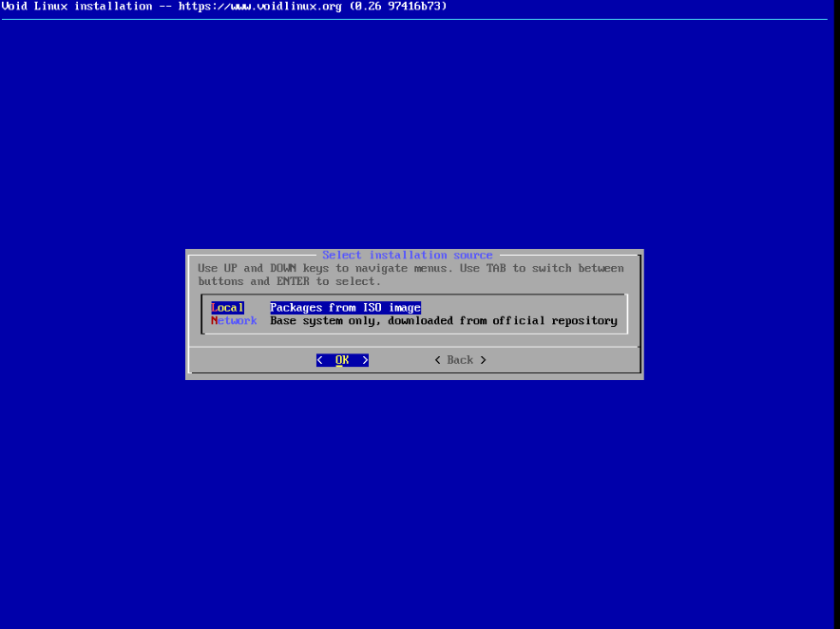Click the highlighted 'N' in Network
The height and width of the screenshot is (629, 840).
213,320
